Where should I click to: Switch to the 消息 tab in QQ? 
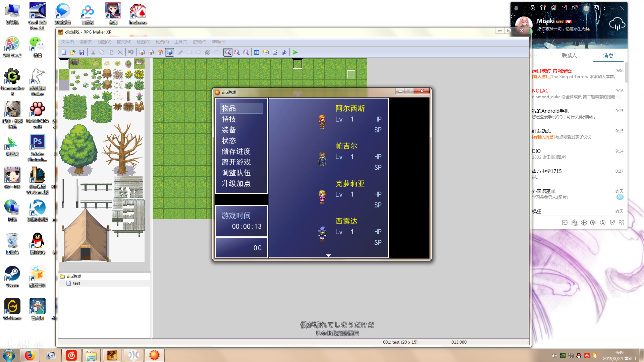point(608,56)
